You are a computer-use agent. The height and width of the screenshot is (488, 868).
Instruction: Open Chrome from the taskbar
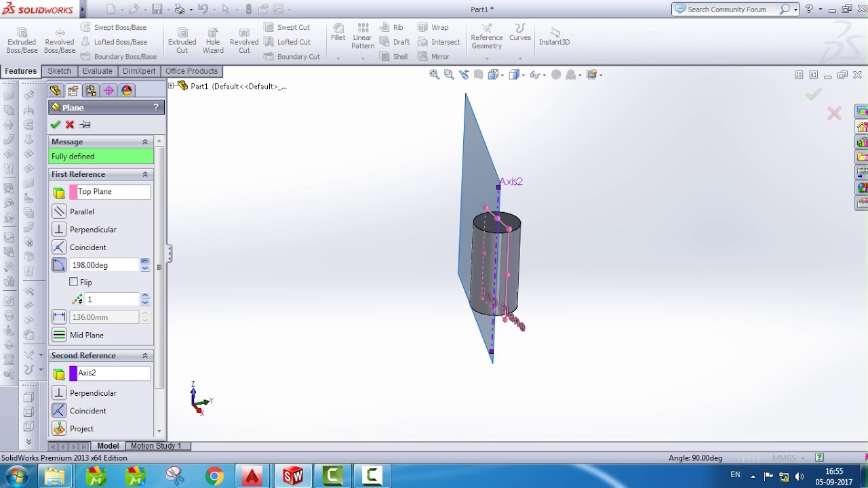tap(214, 476)
